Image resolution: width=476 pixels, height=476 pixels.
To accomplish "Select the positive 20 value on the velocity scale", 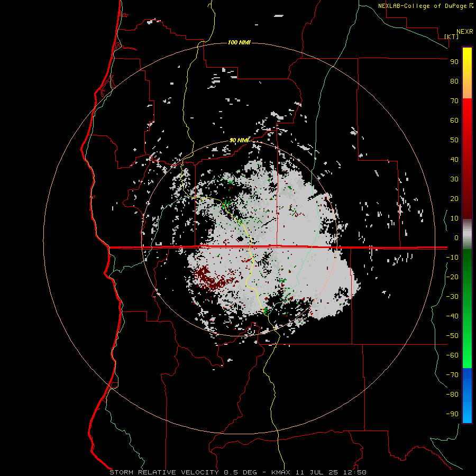I will [x=454, y=199].
